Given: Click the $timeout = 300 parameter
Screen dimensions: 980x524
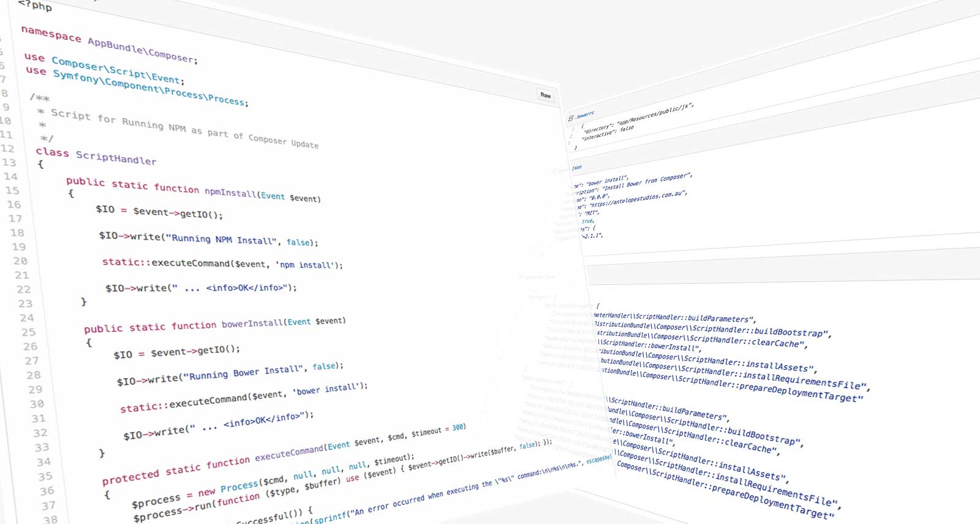Looking at the screenshot, I should [439, 430].
